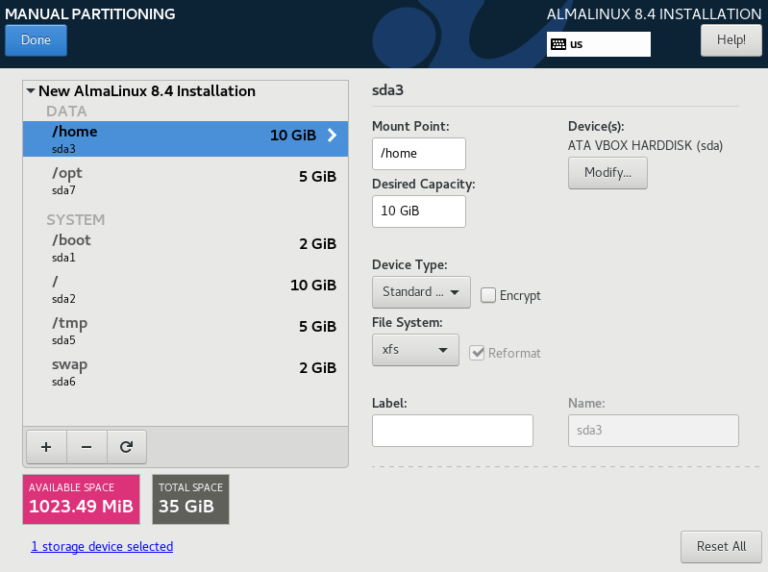768x572 pixels.
Task: Select the /boot sda1 partition
Action: click(186, 248)
